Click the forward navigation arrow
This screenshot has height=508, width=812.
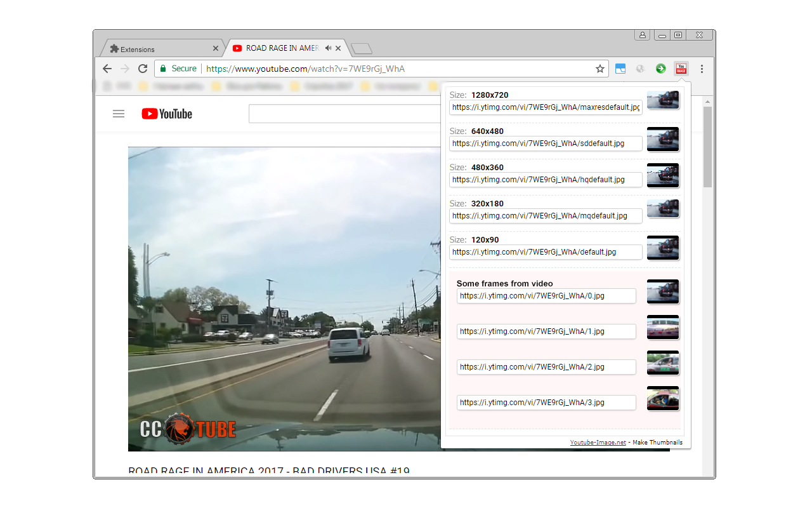click(125, 69)
